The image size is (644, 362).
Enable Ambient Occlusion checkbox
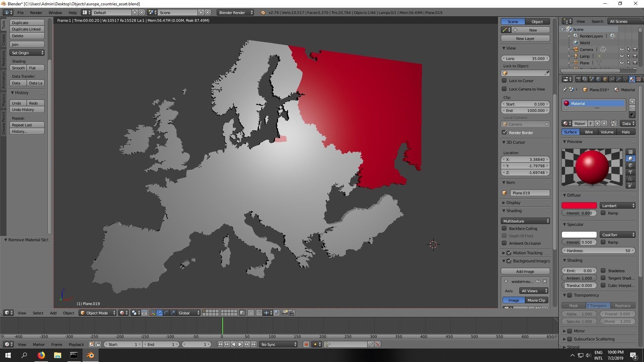pyautogui.click(x=504, y=243)
